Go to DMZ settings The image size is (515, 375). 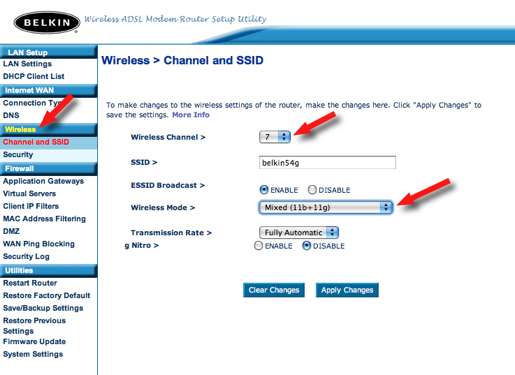(x=11, y=231)
